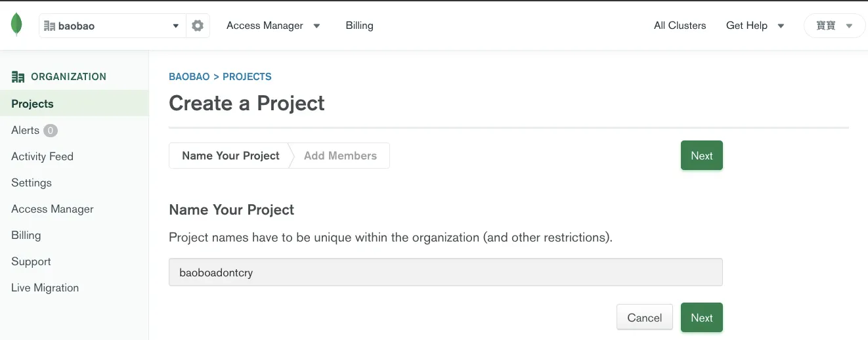Open the 寶寶 user account menu

pos(835,26)
